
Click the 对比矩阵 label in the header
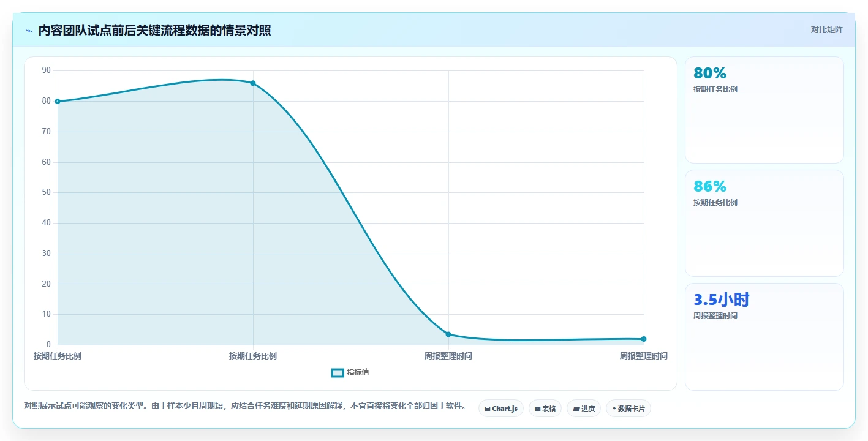[x=826, y=30]
